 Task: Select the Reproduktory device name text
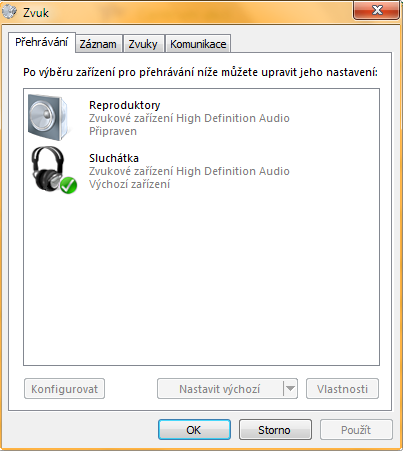pyautogui.click(x=125, y=105)
